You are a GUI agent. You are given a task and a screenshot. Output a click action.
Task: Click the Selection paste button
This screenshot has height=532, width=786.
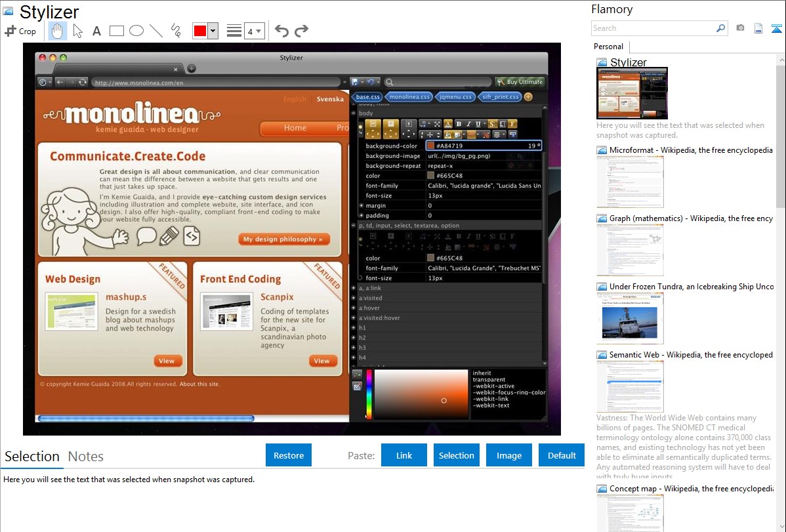(x=457, y=455)
